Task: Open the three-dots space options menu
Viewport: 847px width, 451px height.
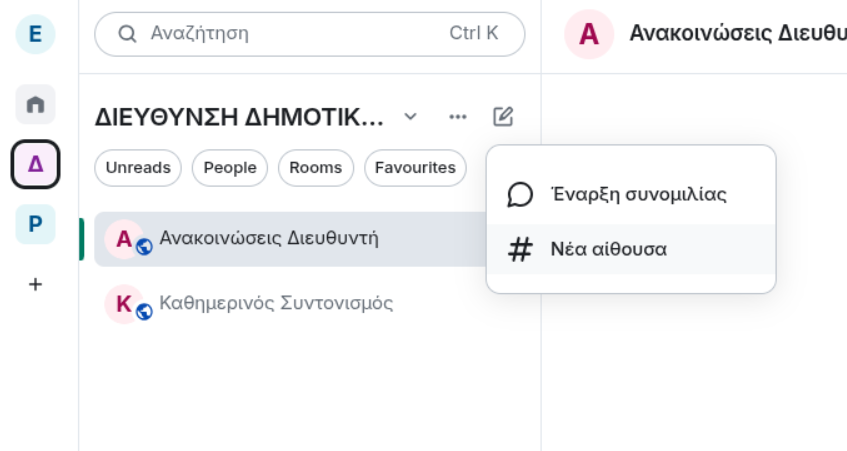Action: tap(458, 117)
